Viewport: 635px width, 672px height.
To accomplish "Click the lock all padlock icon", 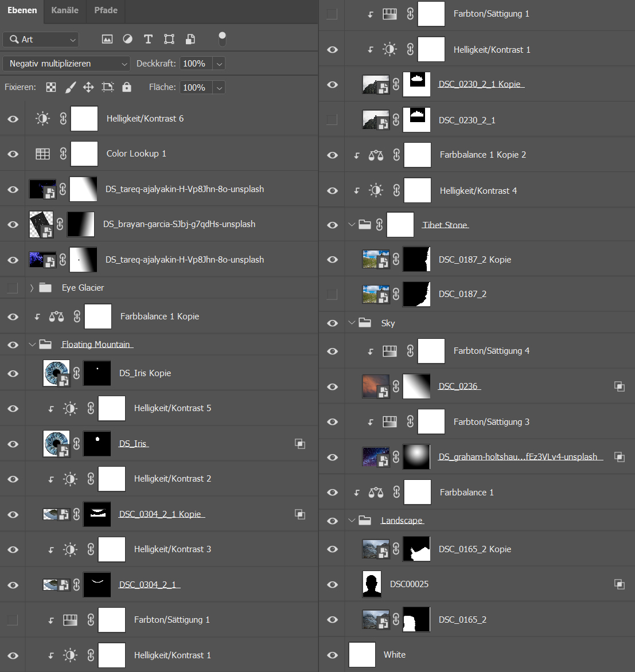I will click(127, 87).
